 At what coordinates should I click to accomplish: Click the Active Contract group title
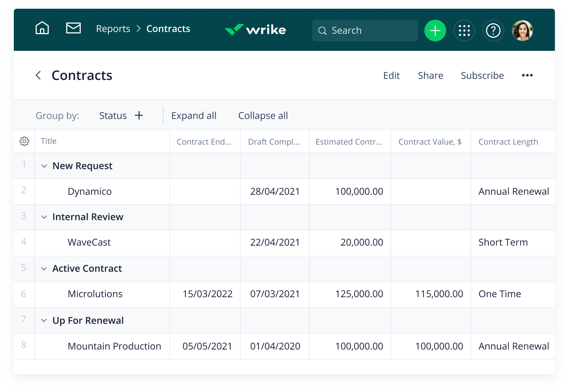click(87, 268)
